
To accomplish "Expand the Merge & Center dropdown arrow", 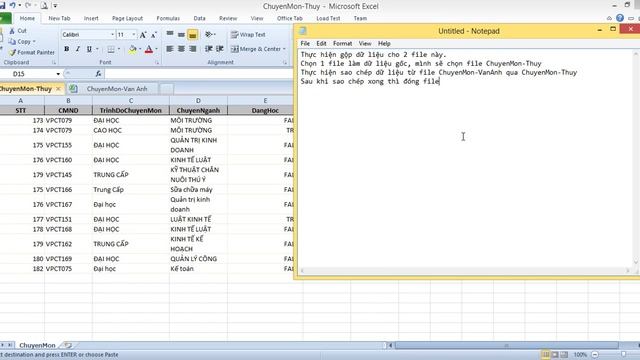I will pos(284,49).
